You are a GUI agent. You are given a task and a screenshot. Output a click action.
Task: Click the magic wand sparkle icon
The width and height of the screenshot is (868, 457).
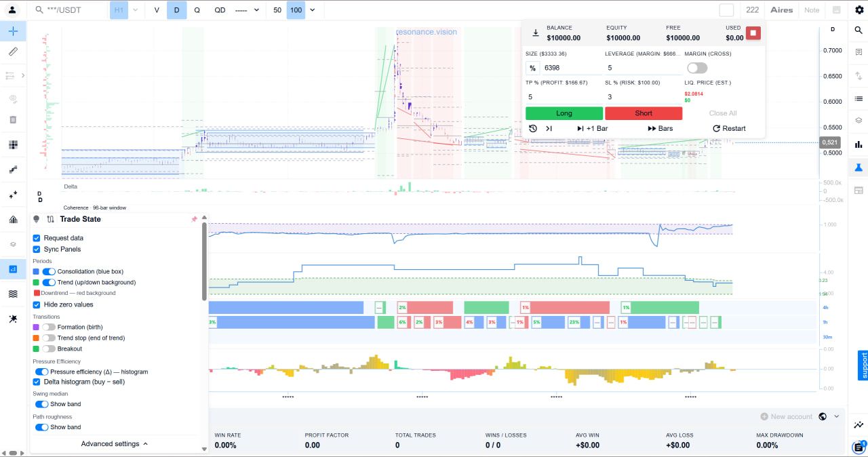pyautogui.click(x=13, y=318)
